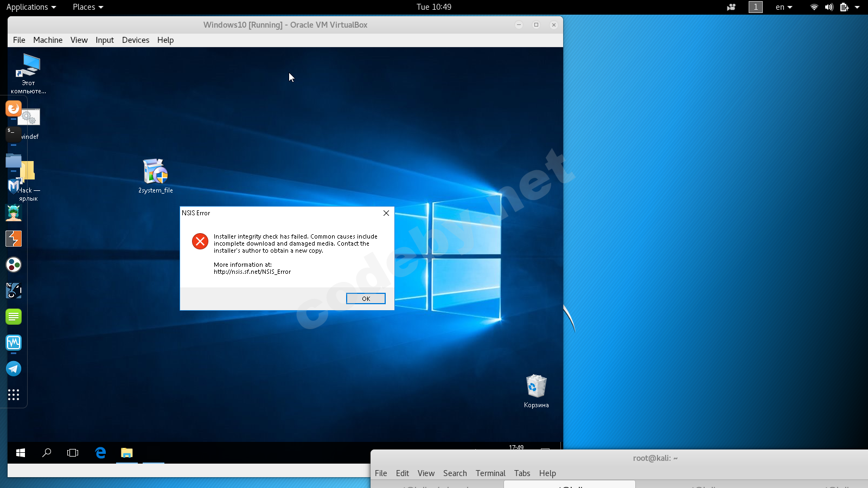This screenshot has width=868, height=488.
Task: Close the NSIS Error dialog with X
Action: pos(386,213)
